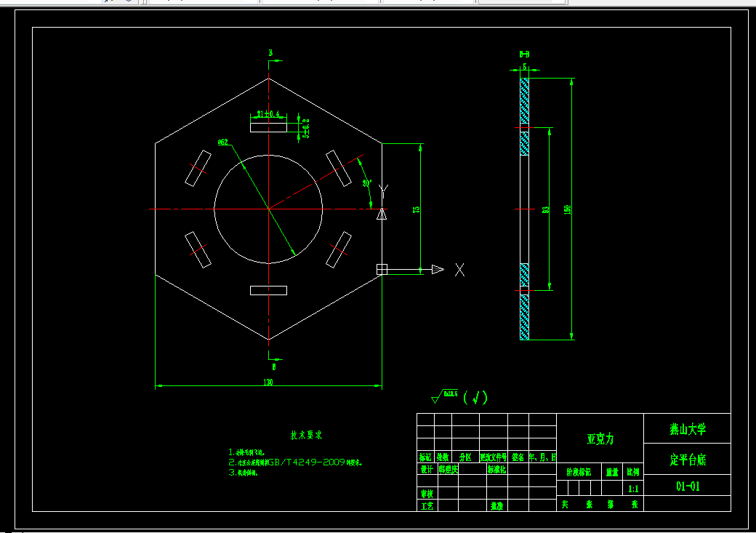Image resolution: width=756 pixels, height=533 pixels.
Task: Select the "工艺" title block cell
Action: pos(427,505)
